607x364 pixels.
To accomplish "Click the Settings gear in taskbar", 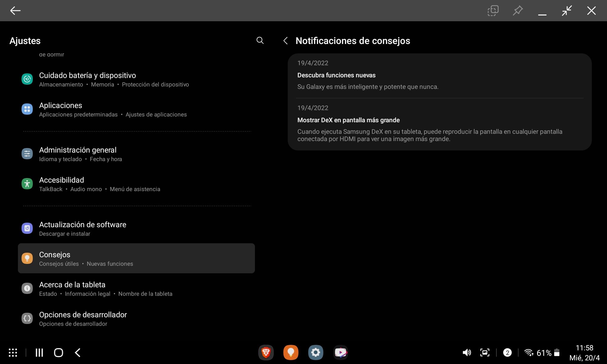I will [x=316, y=352].
